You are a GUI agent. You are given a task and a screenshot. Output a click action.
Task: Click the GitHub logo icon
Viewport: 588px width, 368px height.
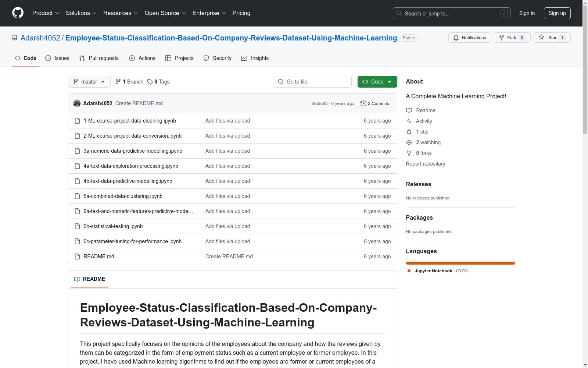pos(18,13)
